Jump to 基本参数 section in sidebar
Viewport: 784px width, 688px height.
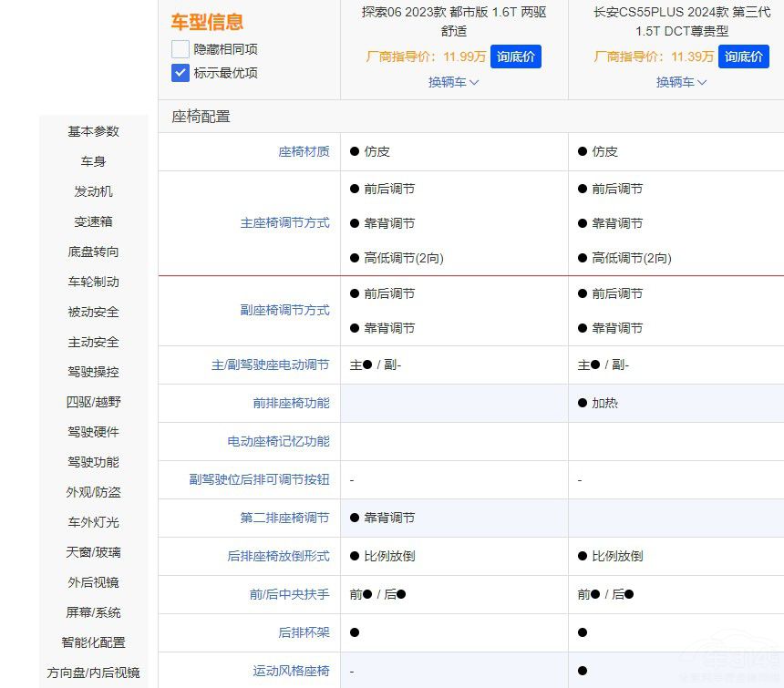(93, 131)
